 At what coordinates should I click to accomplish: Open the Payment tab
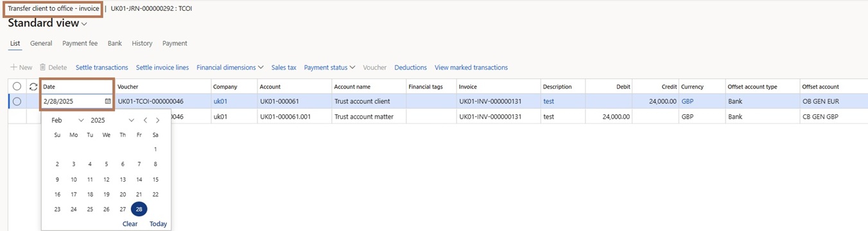tap(175, 44)
